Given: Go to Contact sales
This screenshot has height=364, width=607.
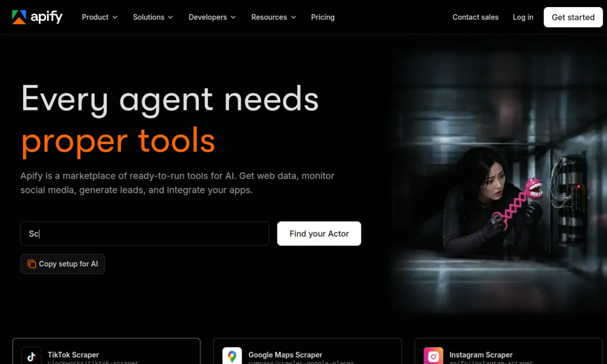Looking at the screenshot, I should click(x=476, y=17).
